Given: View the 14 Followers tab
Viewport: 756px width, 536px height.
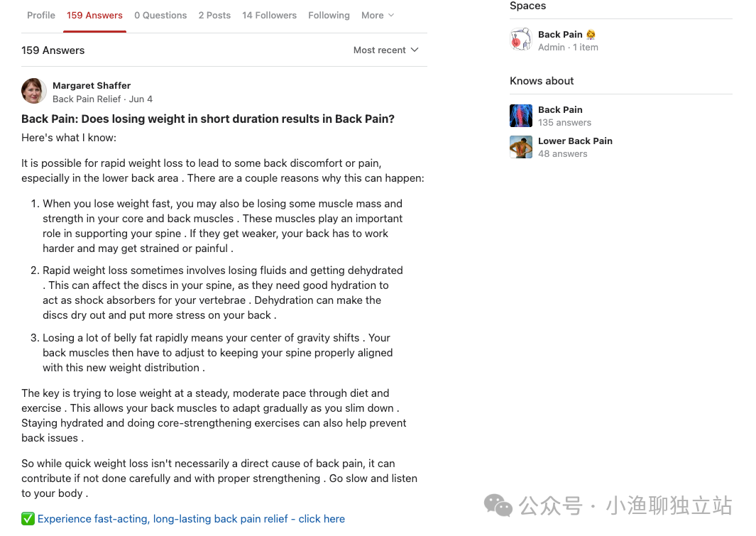Looking at the screenshot, I should [x=269, y=16].
